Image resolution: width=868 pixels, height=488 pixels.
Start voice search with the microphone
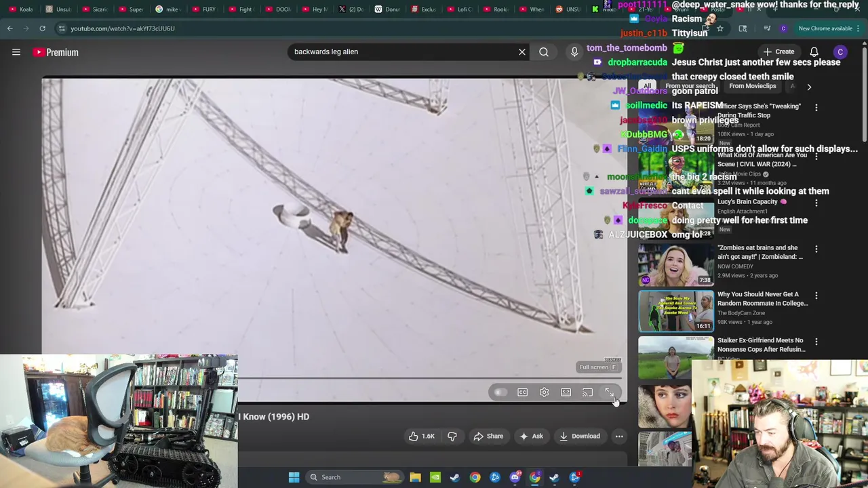tap(574, 52)
